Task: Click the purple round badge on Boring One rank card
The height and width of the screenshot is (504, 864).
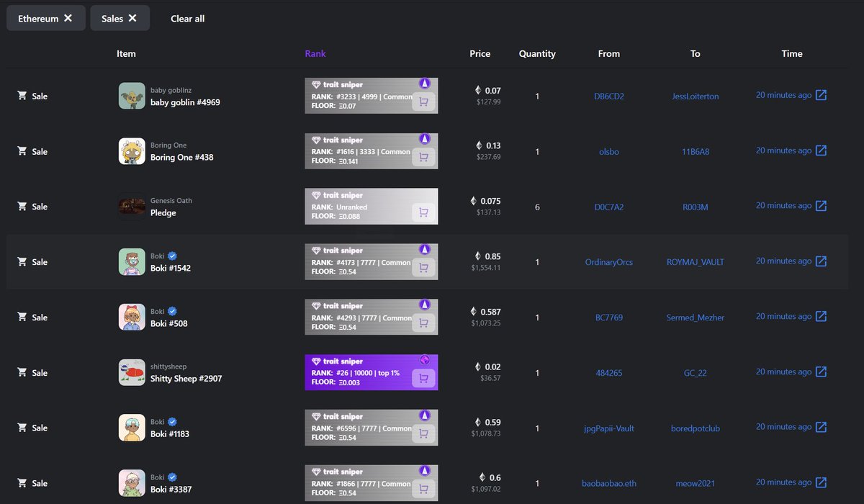Action: coord(425,139)
